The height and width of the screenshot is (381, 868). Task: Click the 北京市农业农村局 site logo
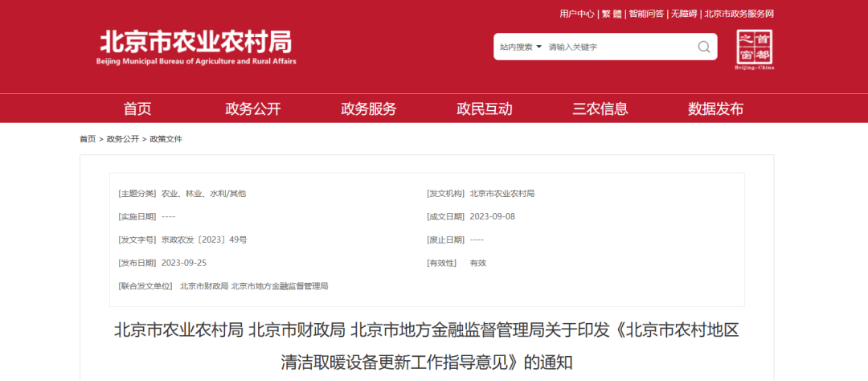[x=195, y=47]
